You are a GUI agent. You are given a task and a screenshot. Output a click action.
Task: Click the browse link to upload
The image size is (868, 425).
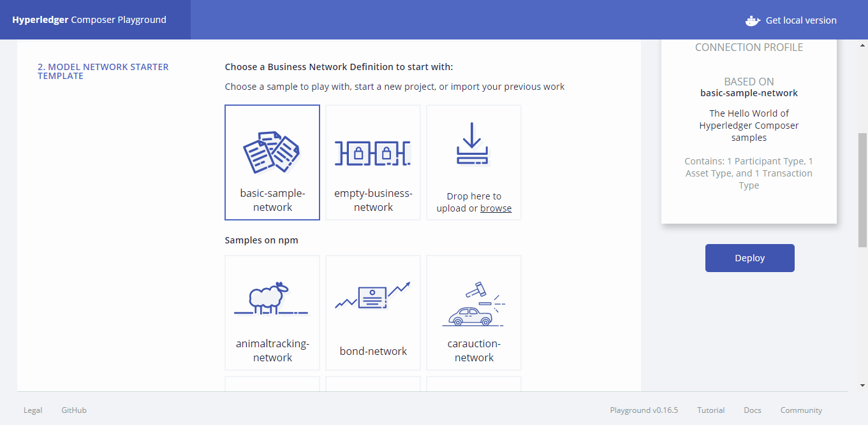pyautogui.click(x=496, y=208)
